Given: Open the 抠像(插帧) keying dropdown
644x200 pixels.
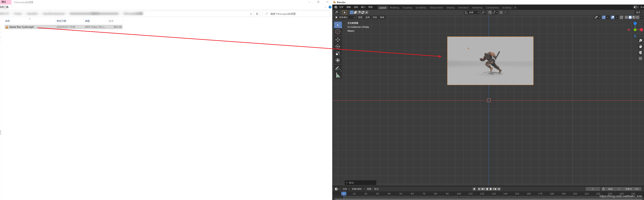Looking at the screenshot, I should tap(358, 189).
